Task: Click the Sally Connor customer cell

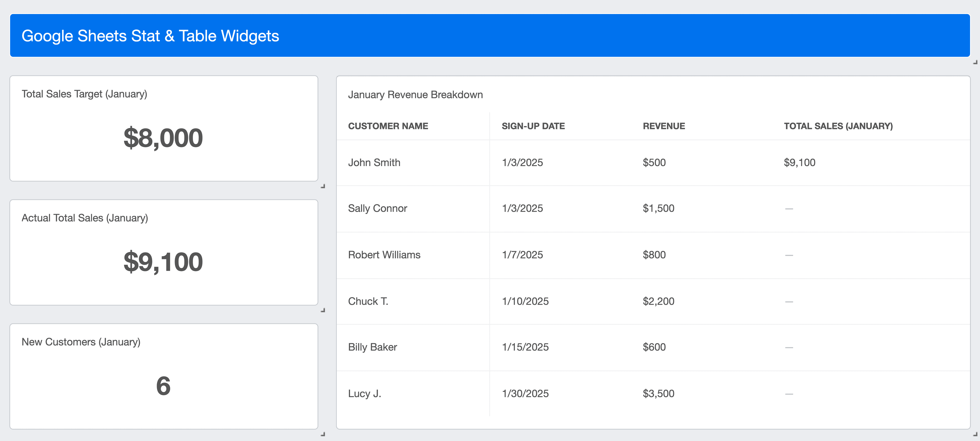Action: pos(377,208)
